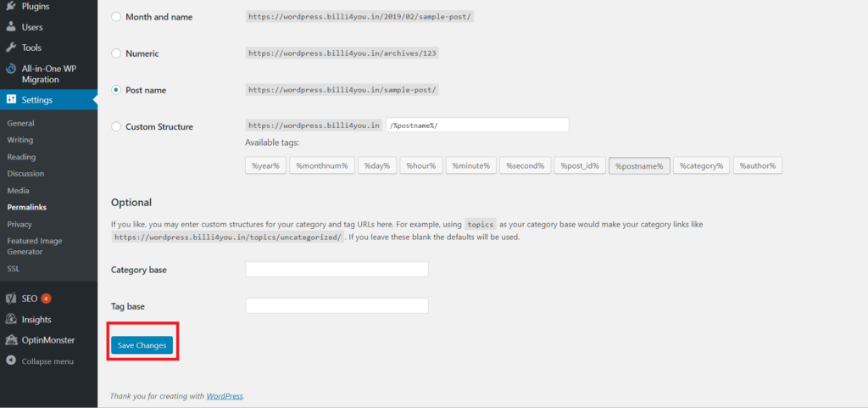Click the Yoast SEO icon
Image resolution: width=868 pixels, height=408 pixels.
tap(10, 299)
